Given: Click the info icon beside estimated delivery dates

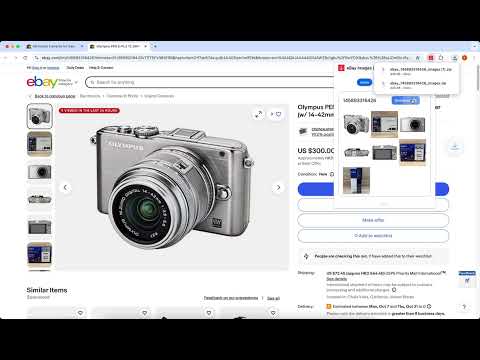Looking at the screenshot, I should pyautogui.click(x=429, y=306).
